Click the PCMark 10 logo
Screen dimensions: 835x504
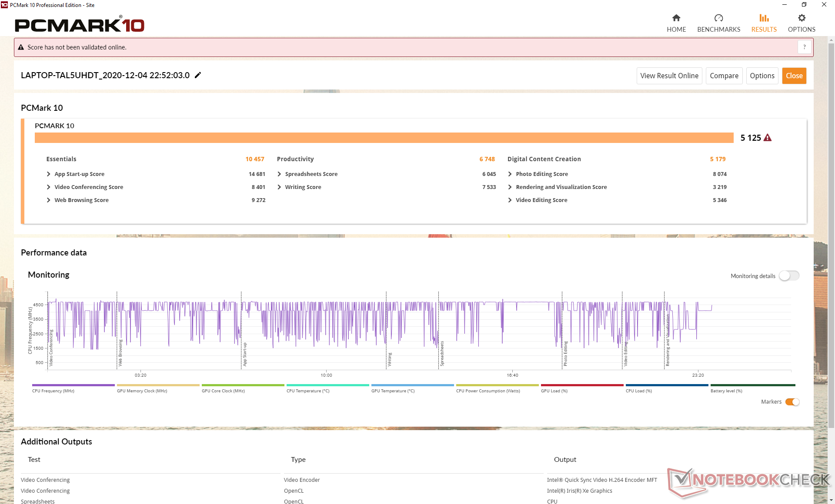coord(80,25)
